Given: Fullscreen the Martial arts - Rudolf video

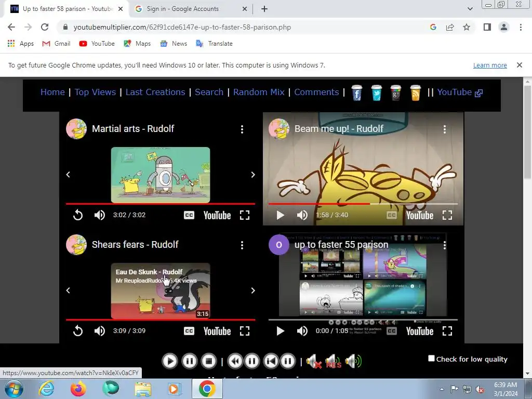Looking at the screenshot, I should pos(245,215).
